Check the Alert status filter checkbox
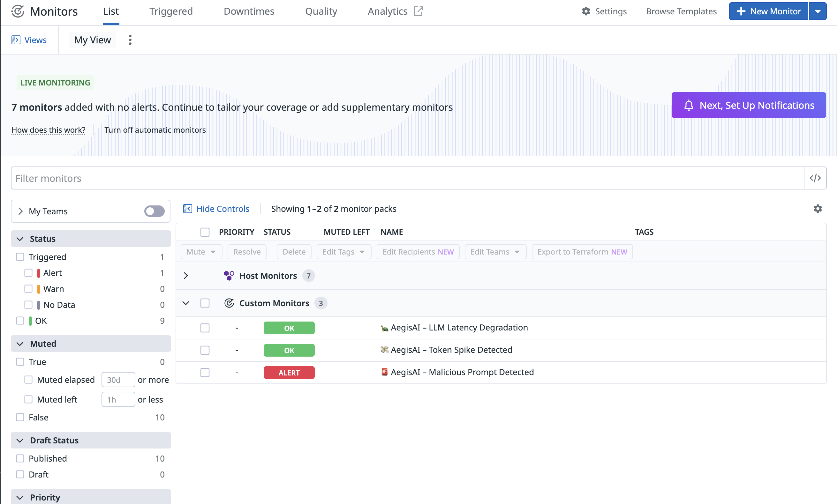This screenshot has height=504, width=837. pyautogui.click(x=28, y=273)
